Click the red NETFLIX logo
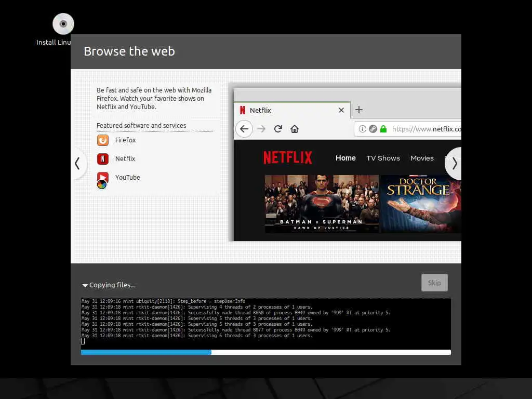This screenshot has width=532, height=399. [288, 158]
